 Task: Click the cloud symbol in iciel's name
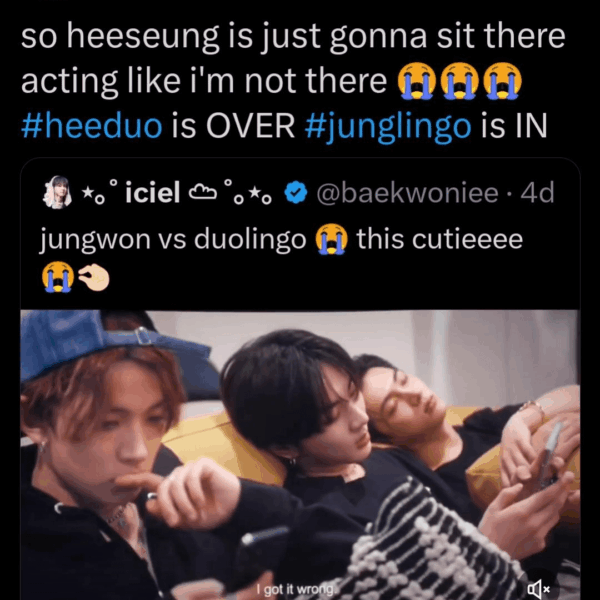pyautogui.click(x=203, y=192)
